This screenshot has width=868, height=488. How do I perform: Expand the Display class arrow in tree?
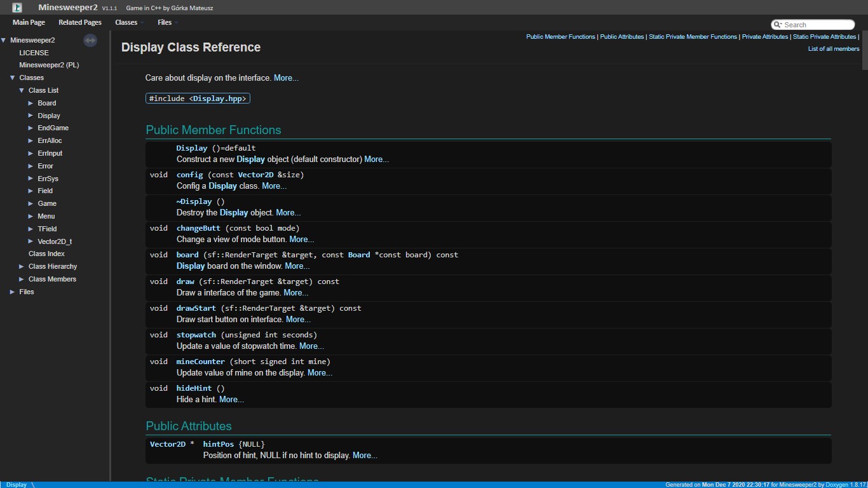point(31,116)
